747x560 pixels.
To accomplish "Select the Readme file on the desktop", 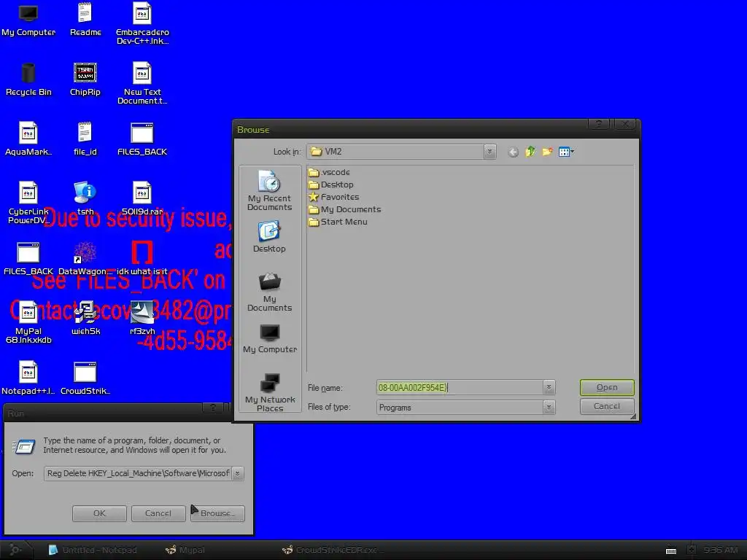I will click(x=85, y=20).
